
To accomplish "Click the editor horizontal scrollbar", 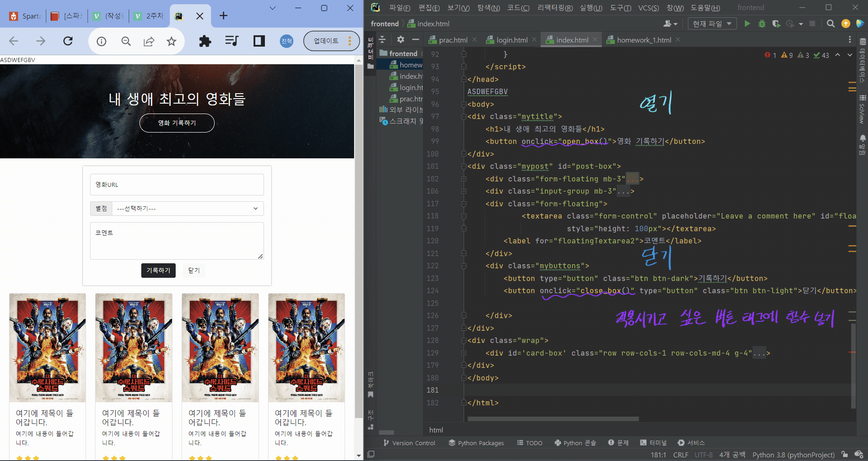I will coord(553,419).
